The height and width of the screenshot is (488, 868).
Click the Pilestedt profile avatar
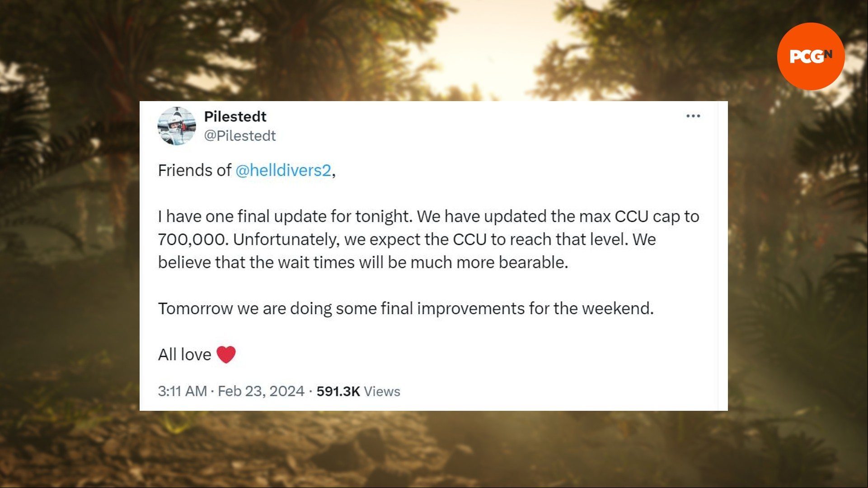177,126
